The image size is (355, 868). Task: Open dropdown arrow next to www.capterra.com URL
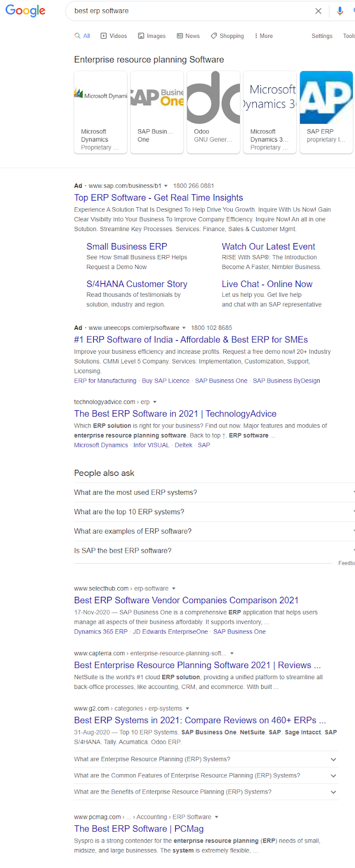coord(232,654)
